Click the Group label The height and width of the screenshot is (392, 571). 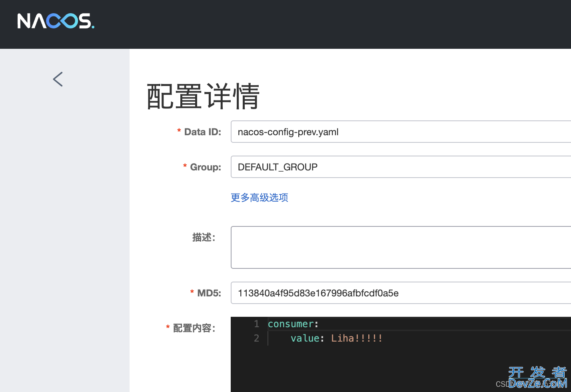(206, 167)
